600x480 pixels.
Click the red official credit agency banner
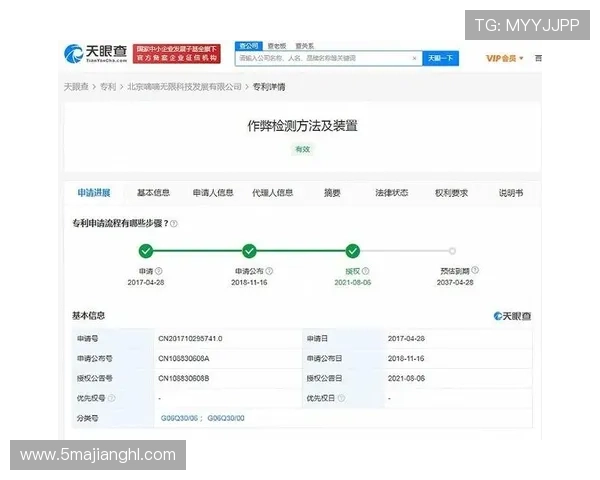point(177,54)
